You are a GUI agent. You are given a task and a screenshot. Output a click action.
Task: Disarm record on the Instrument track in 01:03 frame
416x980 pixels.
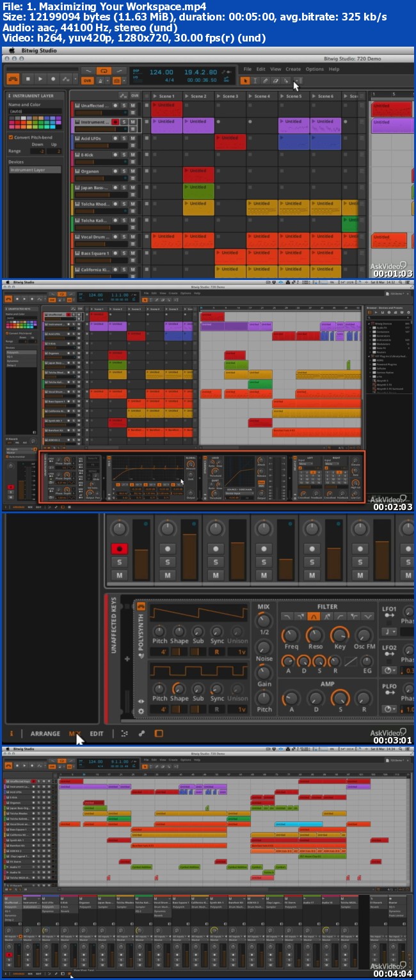click(x=115, y=121)
